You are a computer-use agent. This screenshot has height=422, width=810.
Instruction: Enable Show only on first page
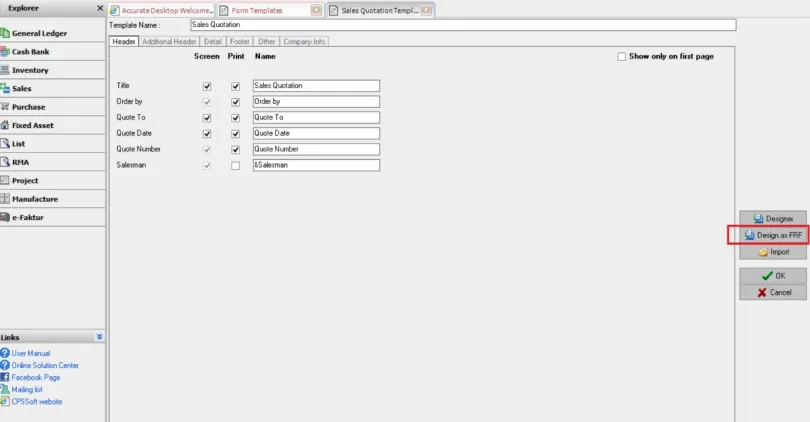coord(621,57)
